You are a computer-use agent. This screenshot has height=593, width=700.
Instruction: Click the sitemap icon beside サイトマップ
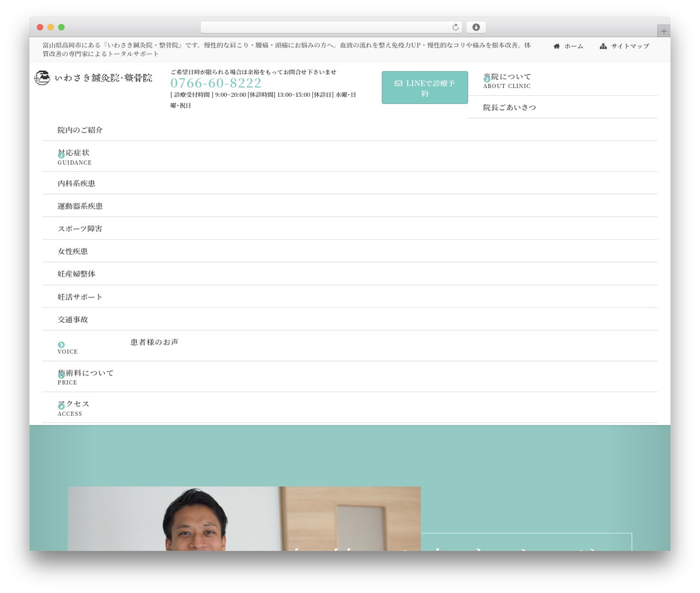point(603,46)
